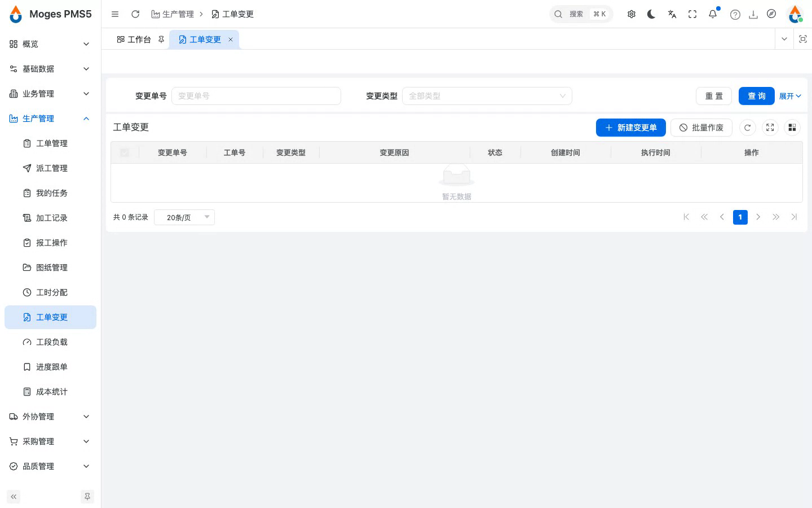Click the 生产管理 breadcrumb

click(173, 14)
